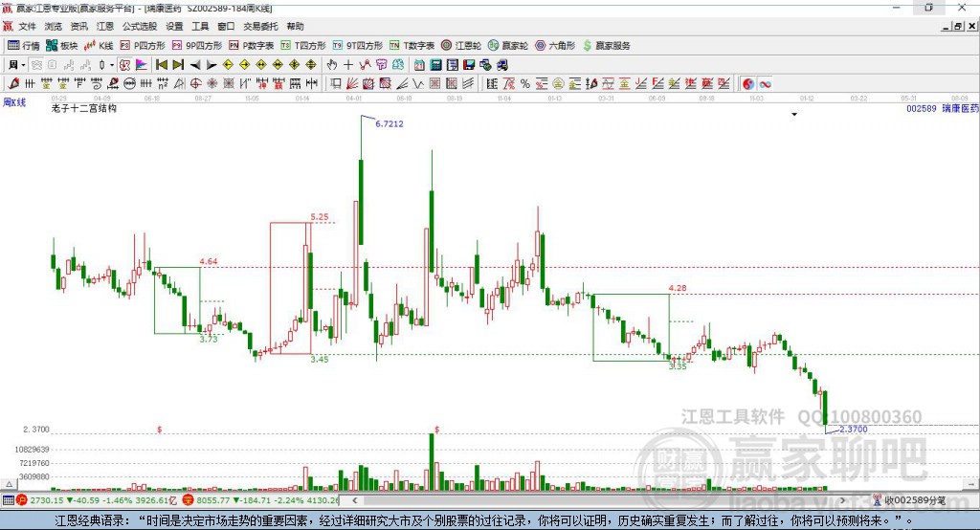Jump to first bar icon
Screen dimensions: 980x530
coord(161,65)
